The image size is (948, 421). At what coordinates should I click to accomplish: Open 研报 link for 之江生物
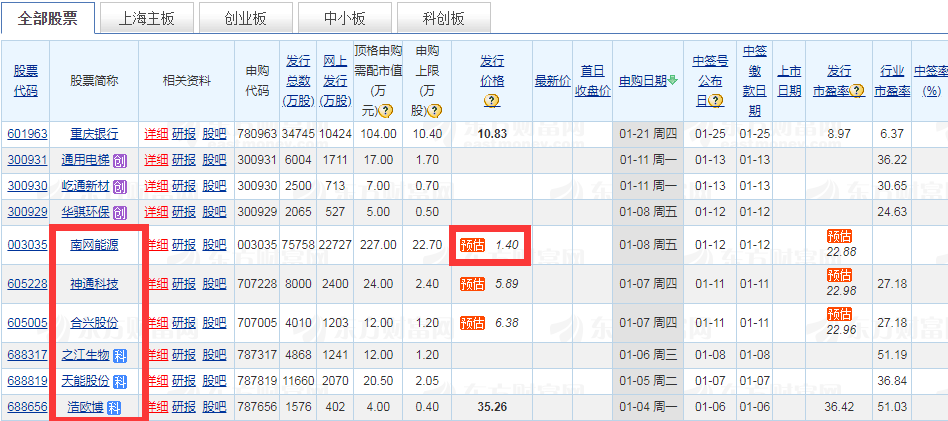pyautogui.click(x=184, y=355)
